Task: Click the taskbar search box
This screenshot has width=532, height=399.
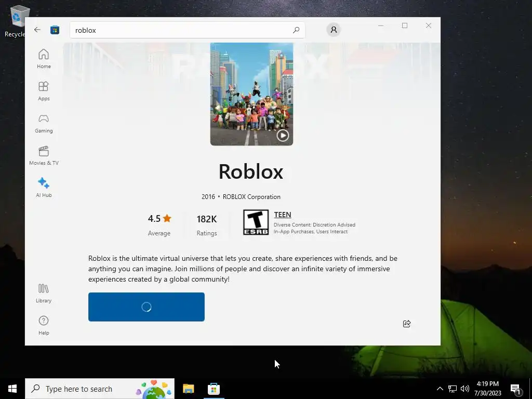Action: click(100, 389)
